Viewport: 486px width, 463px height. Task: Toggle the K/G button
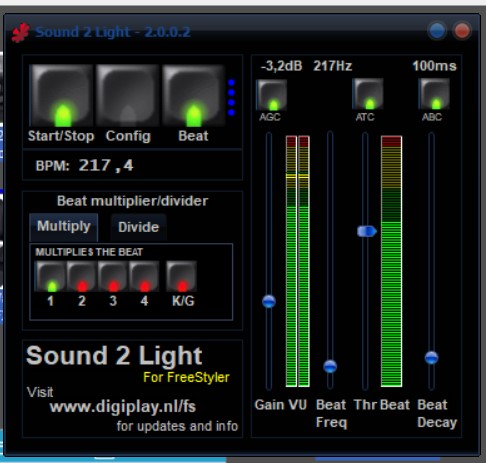click(x=182, y=276)
